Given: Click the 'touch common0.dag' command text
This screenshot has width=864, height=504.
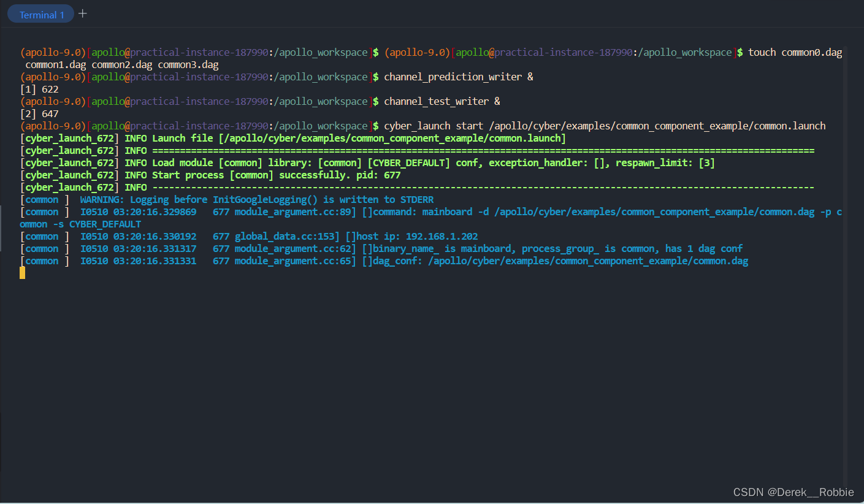Looking at the screenshot, I should point(795,53).
